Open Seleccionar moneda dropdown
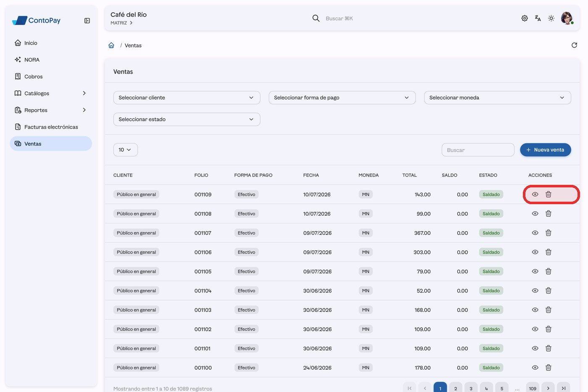This screenshot has width=588, height=392. pyautogui.click(x=498, y=97)
